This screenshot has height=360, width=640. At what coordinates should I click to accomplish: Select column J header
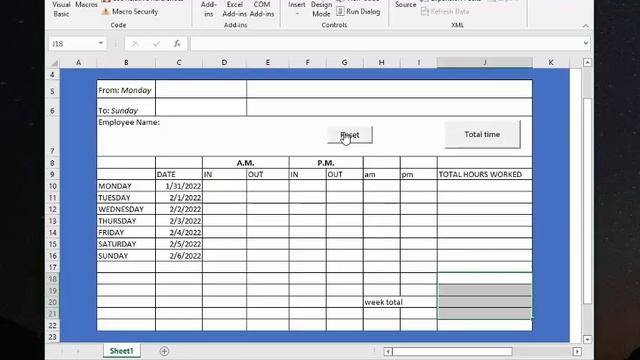(485, 62)
